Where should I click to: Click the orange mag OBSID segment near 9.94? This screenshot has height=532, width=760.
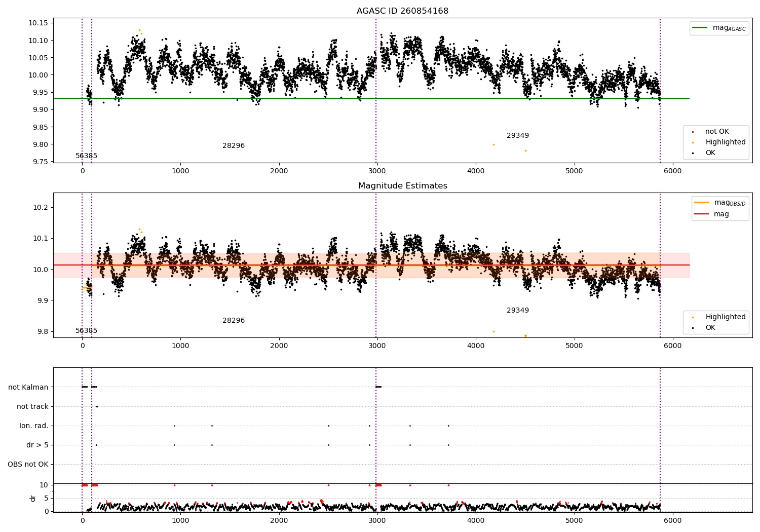tap(87, 288)
